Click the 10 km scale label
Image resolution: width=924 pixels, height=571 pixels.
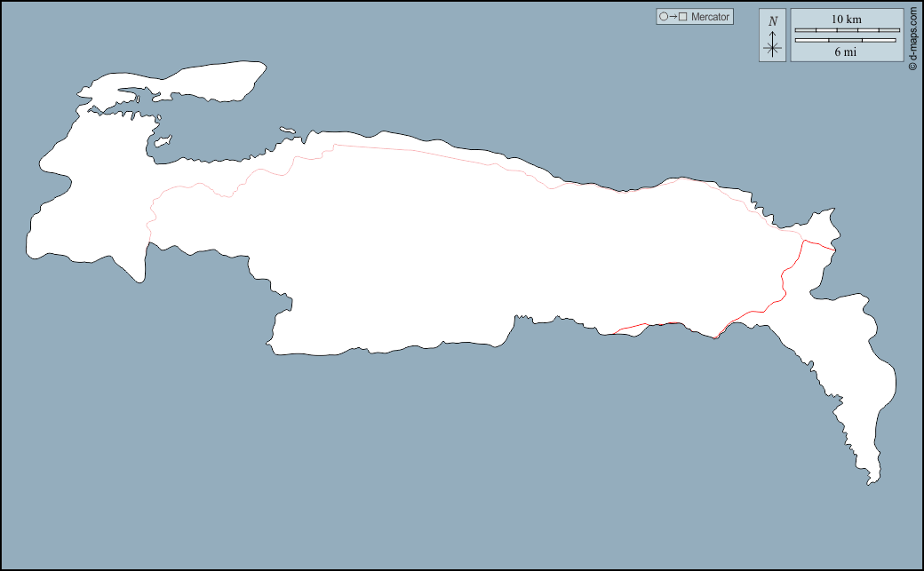[846, 20]
